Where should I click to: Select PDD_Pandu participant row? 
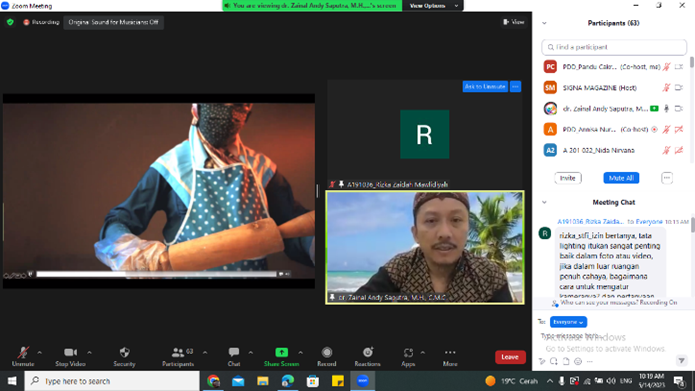[614, 67]
